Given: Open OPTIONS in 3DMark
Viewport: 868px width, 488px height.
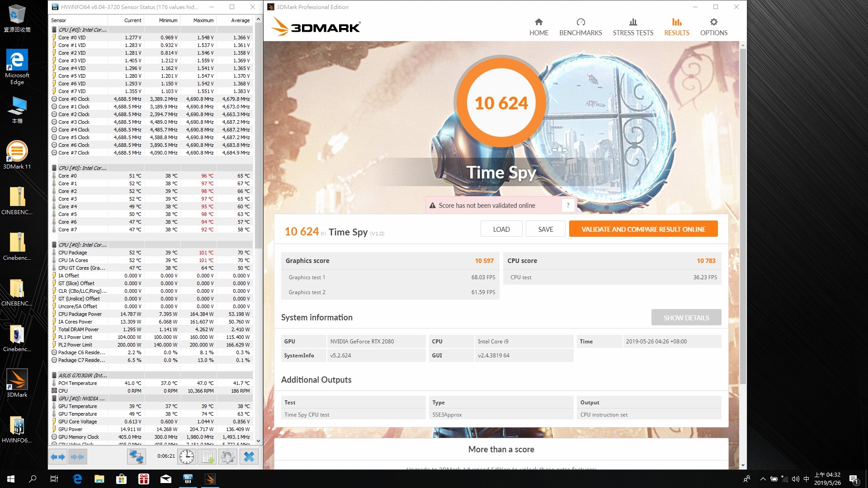Looking at the screenshot, I should click(714, 27).
